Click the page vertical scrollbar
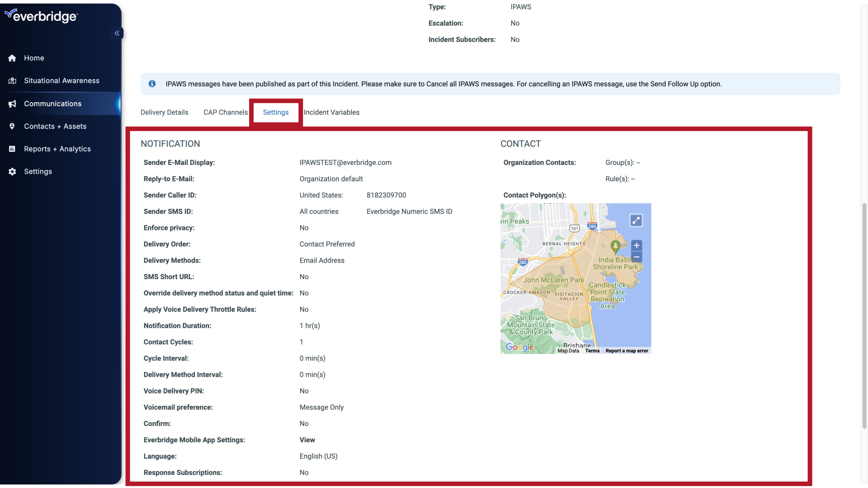 [x=864, y=316]
